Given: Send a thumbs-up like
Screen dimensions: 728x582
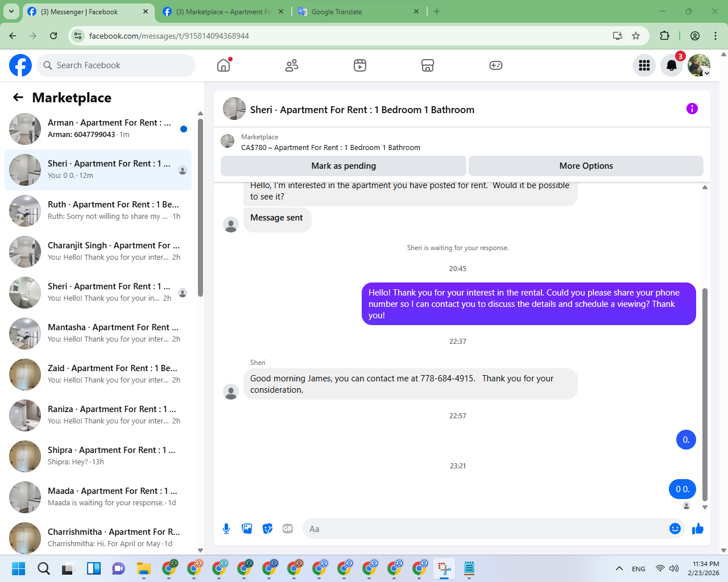Looking at the screenshot, I should (x=698, y=529).
